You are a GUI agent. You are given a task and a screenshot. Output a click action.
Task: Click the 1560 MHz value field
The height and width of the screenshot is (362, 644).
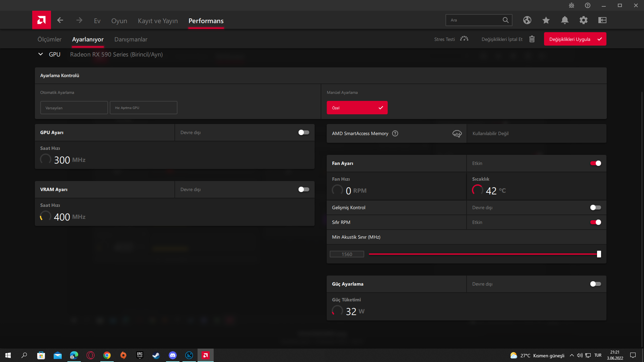pyautogui.click(x=347, y=254)
